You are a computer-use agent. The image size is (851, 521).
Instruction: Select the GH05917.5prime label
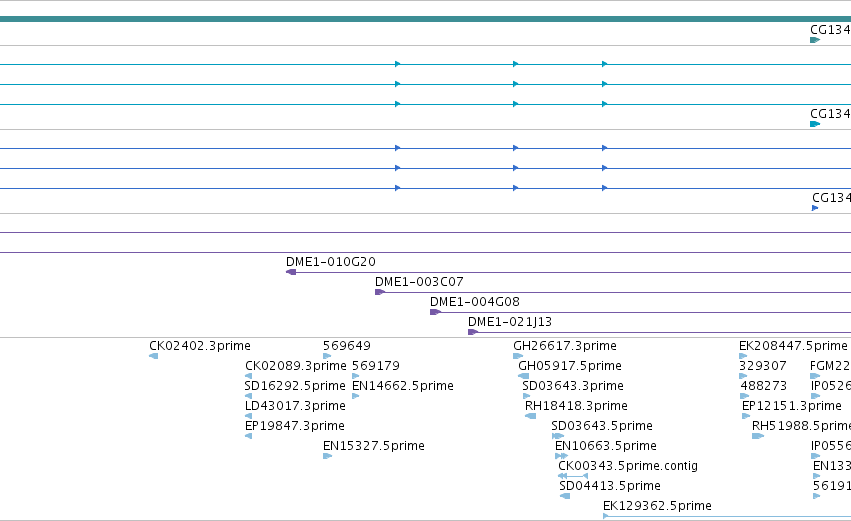point(570,366)
